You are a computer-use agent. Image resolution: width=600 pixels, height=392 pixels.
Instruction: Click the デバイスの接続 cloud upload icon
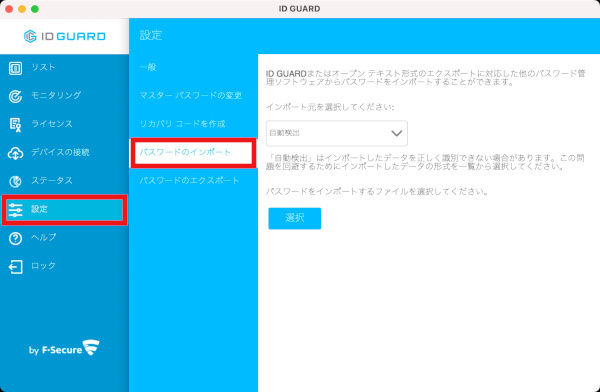(15, 153)
